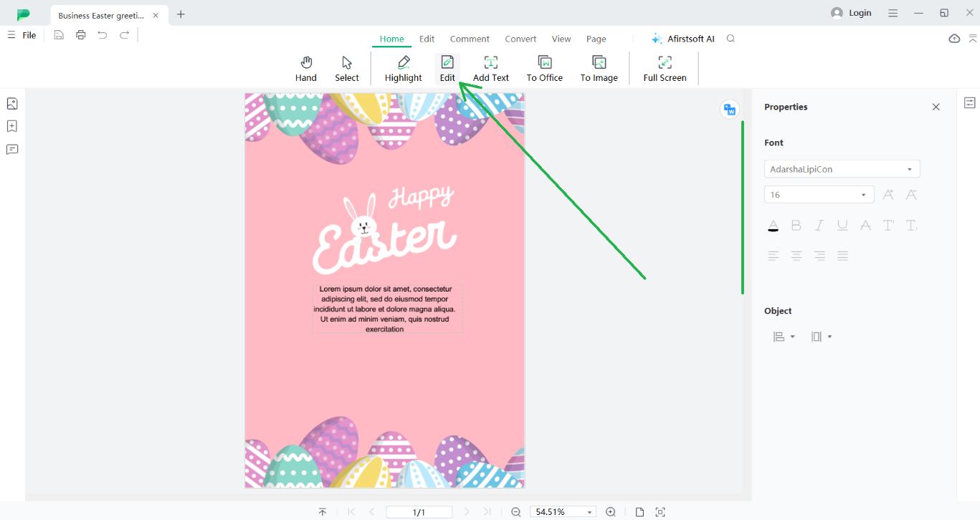Toggle Subscript formatting

click(x=911, y=225)
